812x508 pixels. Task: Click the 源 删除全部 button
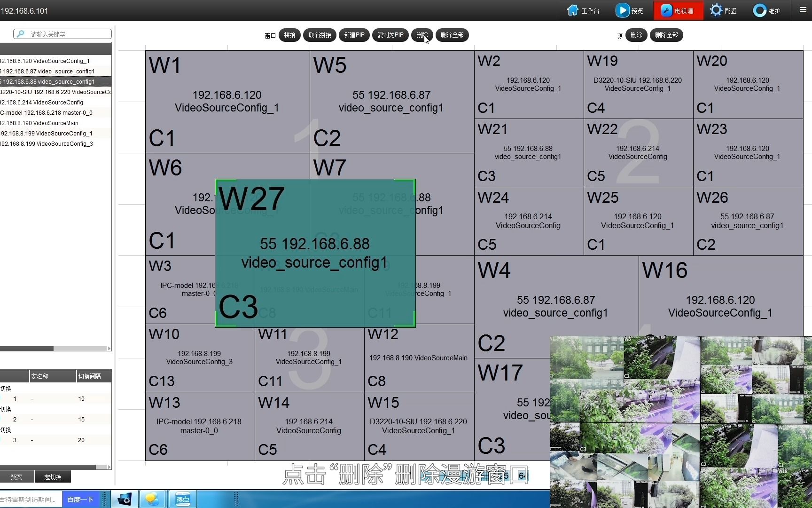[666, 35]
